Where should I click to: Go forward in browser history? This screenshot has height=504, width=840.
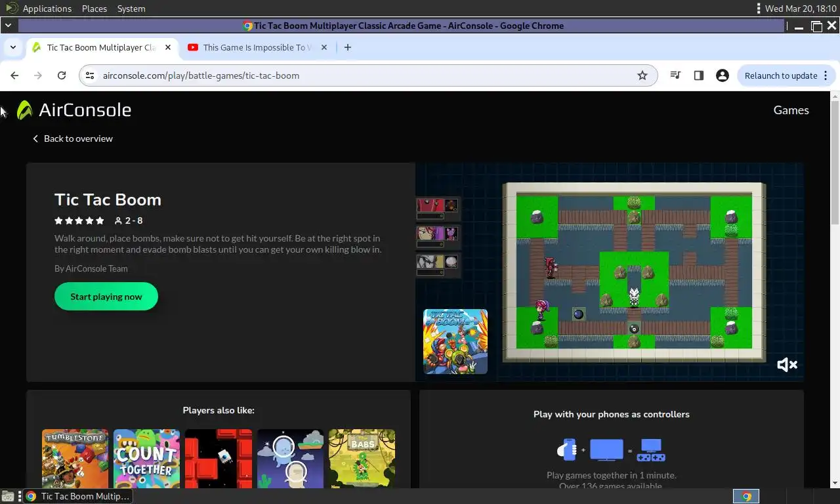tap(38, 75)
